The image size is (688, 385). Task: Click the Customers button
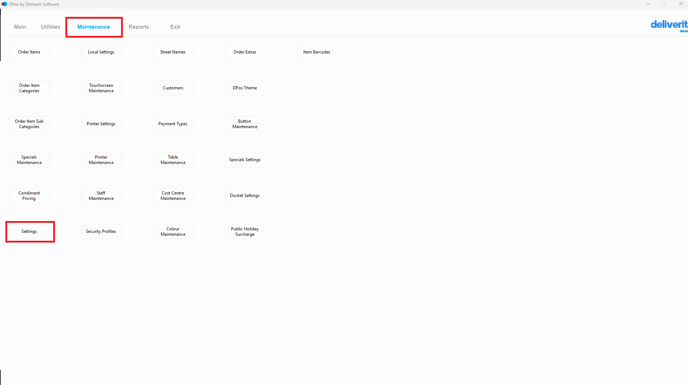[173, 88]
